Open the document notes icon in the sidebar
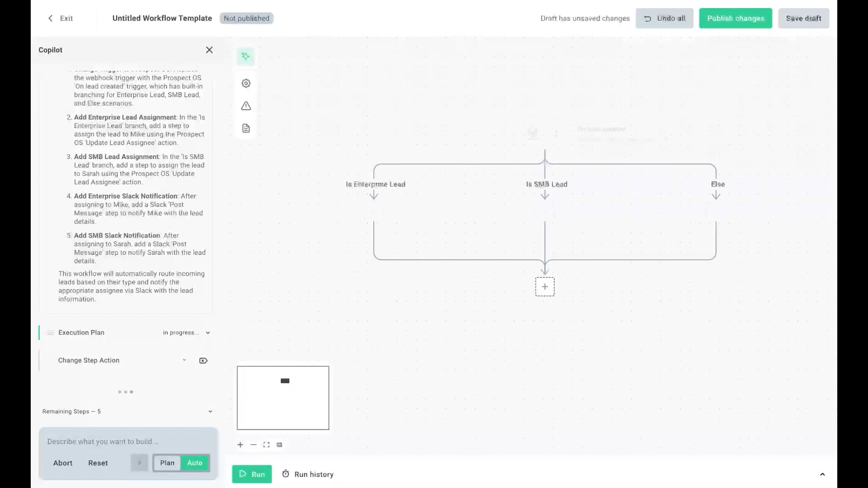This screenshot has width=868, height=488. 245,128
